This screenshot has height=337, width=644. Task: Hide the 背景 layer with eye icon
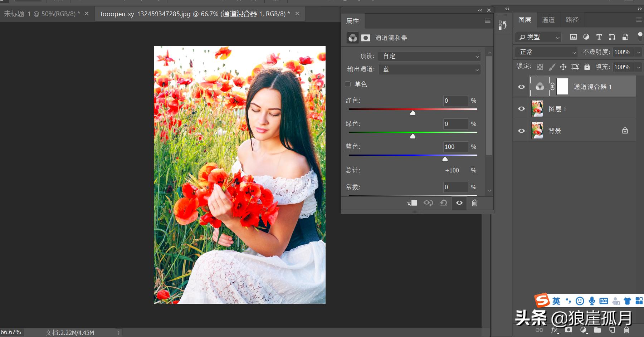click(521, 131)
